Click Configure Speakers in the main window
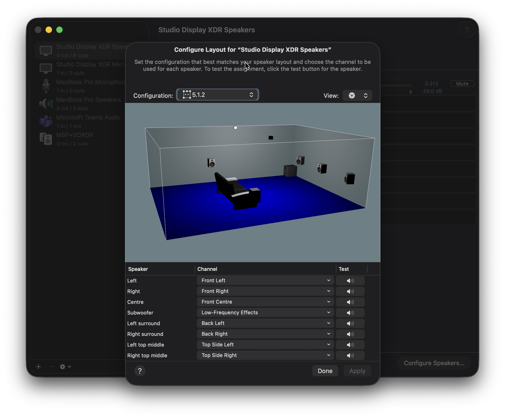 [434, 363]
